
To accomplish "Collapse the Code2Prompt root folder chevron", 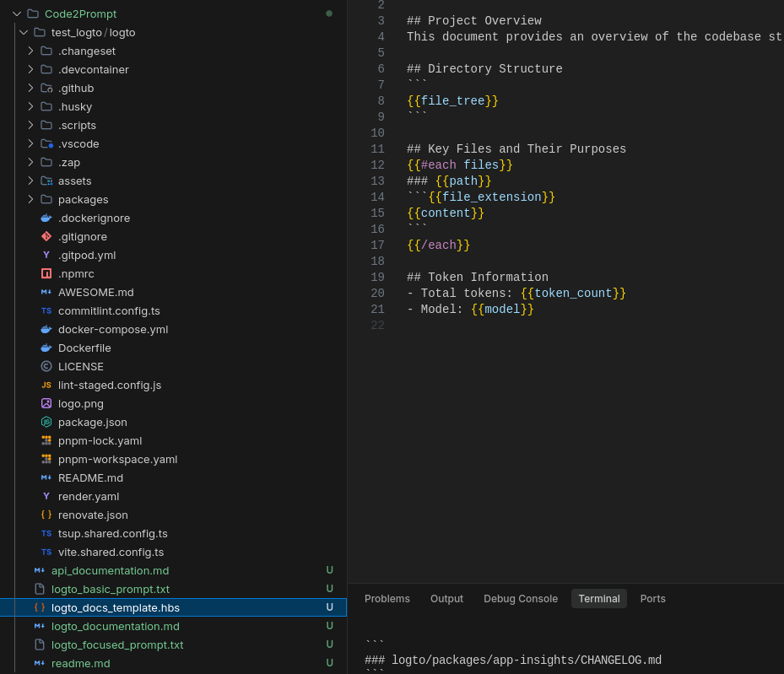I will click(x=17, y=14).
